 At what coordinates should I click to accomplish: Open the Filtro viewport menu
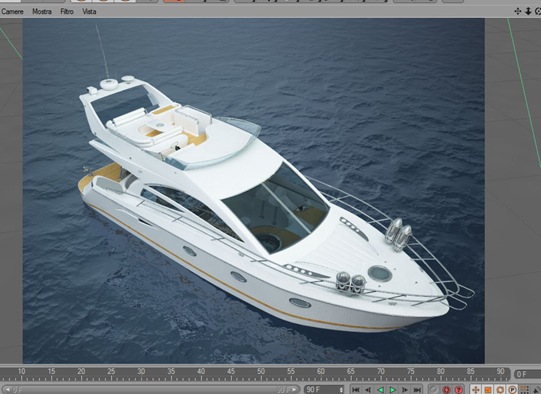click(x=67, y=11)
